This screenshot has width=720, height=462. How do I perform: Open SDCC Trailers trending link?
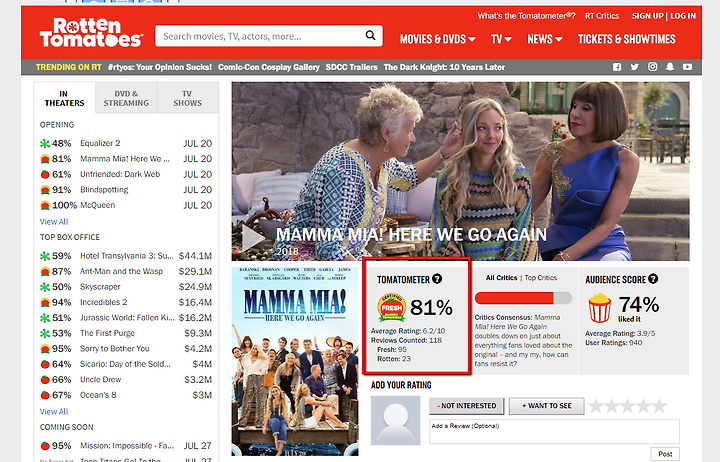pyautogui.click(x=351, y=67)
